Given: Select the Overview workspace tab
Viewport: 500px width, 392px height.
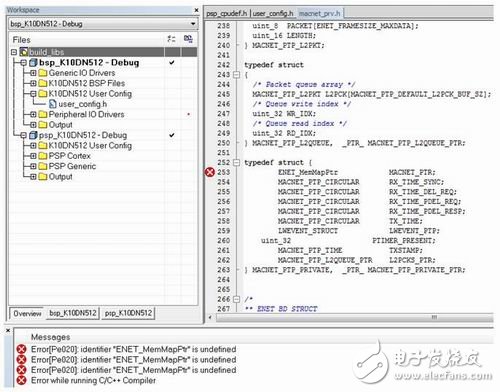Looking at the screenshot, I should [27, 313].
